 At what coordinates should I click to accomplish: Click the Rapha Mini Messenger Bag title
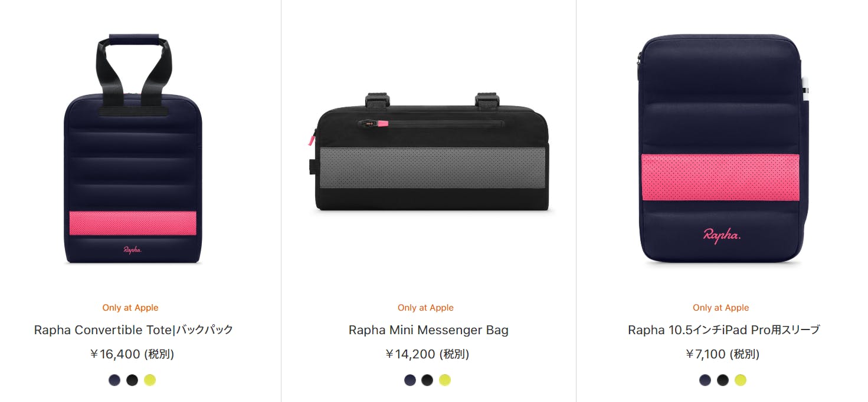click(x=428, y=329)
